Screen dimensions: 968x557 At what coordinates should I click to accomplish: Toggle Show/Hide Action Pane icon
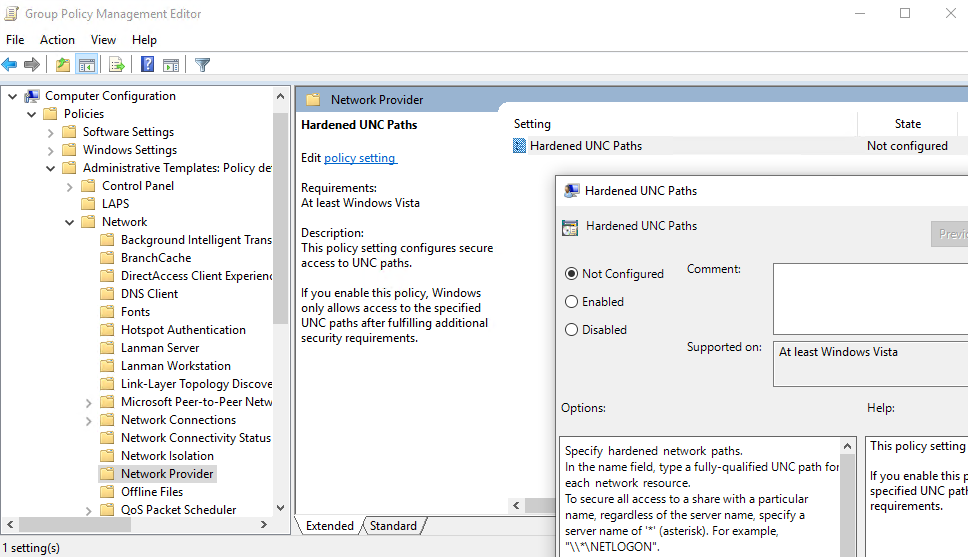tap(171, 64)
